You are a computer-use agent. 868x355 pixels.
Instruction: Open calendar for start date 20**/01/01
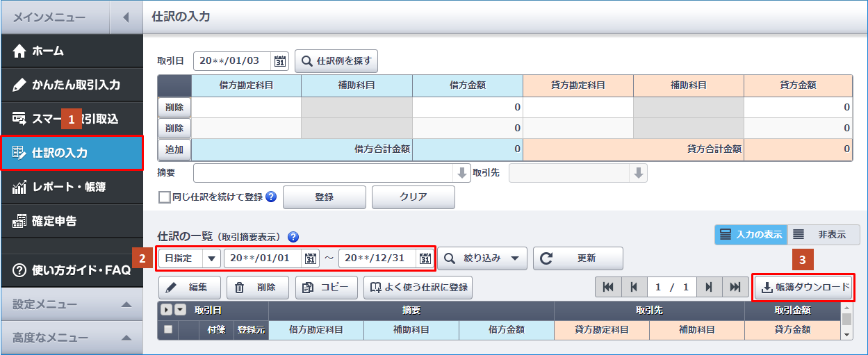[311, 258]
